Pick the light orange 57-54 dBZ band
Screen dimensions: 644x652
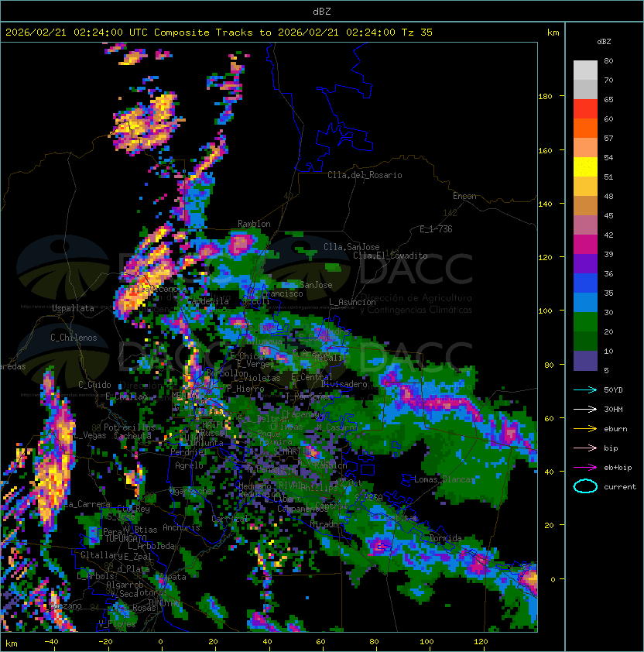[x=585, y=148]
